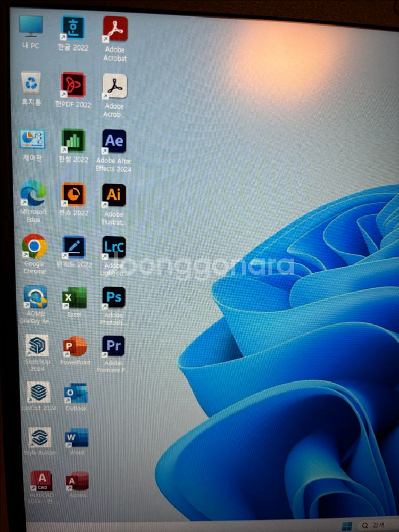Open the Windows Start menu button
Screen dimensions: 399x532
point(347,526)
